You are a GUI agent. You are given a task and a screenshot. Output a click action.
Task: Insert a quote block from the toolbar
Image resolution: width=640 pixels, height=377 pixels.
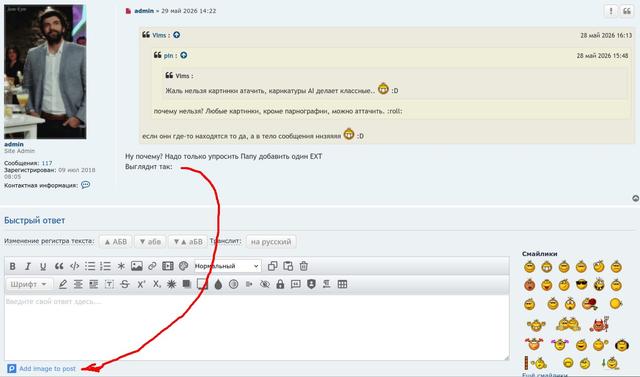pyautogui.click(x=59, y=266)
